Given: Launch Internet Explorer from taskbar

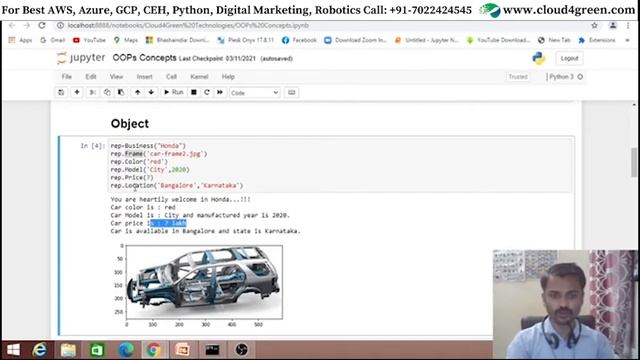Looking at the screenshot, I should point(40,350).
